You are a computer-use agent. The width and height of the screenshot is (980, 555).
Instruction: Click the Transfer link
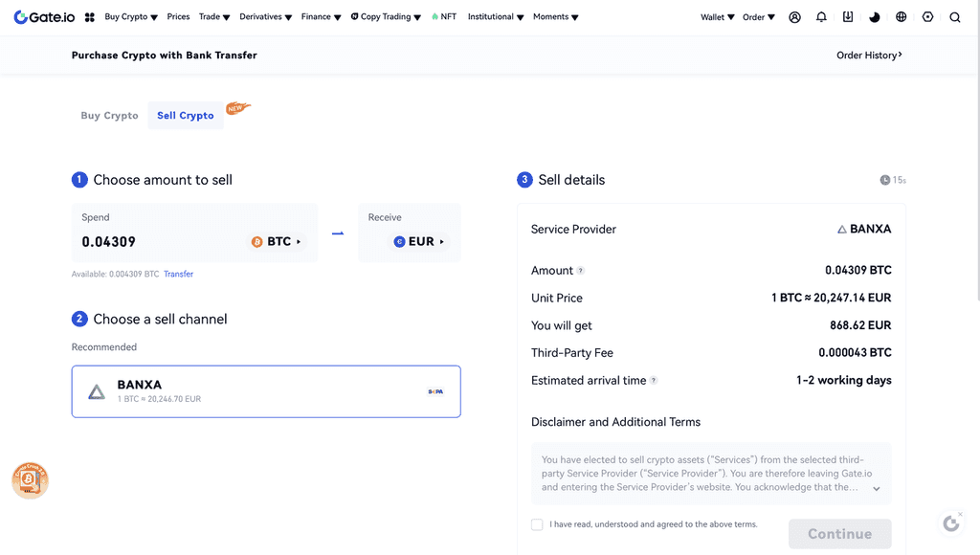click(x=178, y=275)
